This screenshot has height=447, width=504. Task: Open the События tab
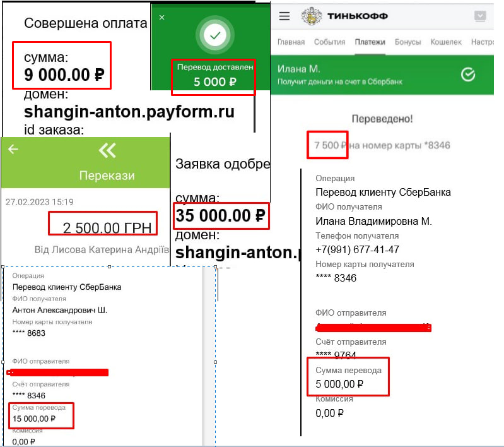329,42
